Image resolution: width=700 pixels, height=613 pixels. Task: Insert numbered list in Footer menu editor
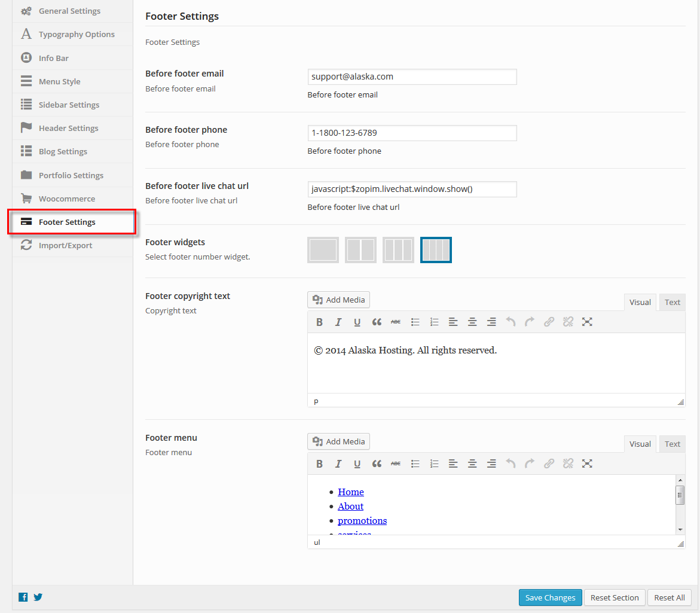point(434,463)
